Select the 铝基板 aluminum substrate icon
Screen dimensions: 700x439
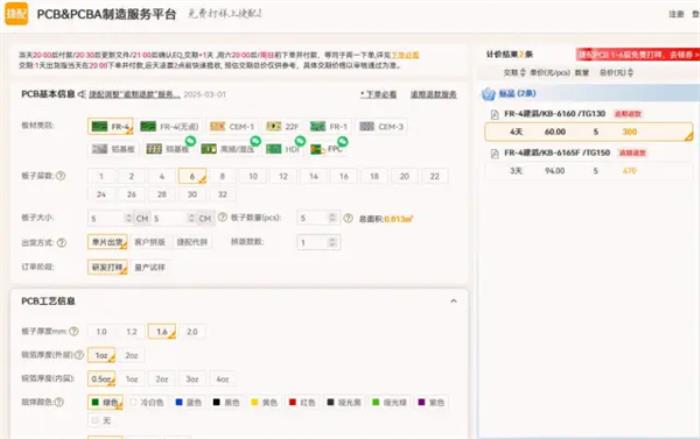tap(100, 149)
